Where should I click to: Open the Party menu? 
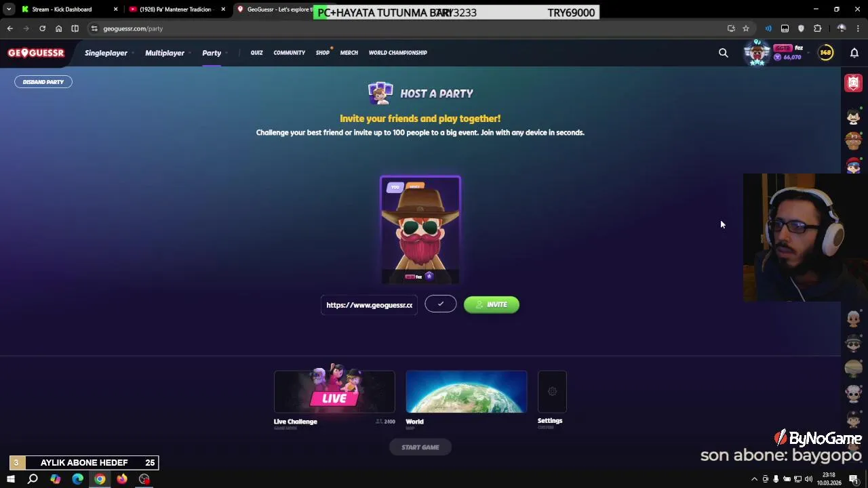pyautogui.click(x=212, y=53)
